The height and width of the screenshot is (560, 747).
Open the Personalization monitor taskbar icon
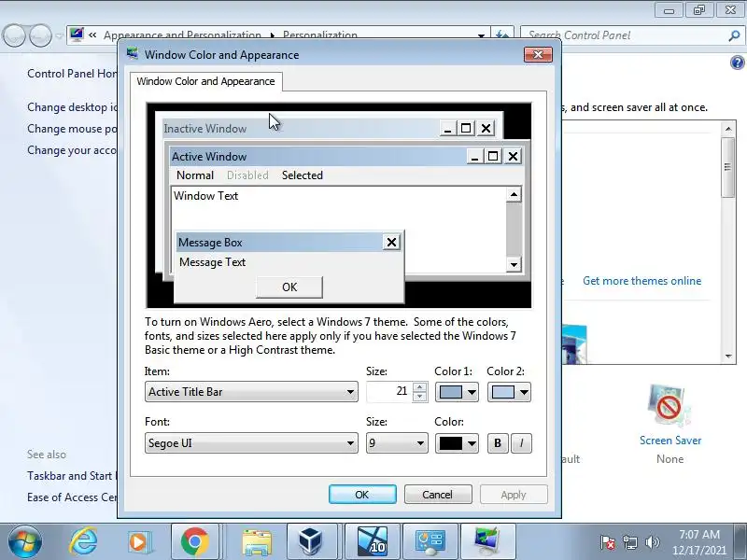tap(487, 541)
